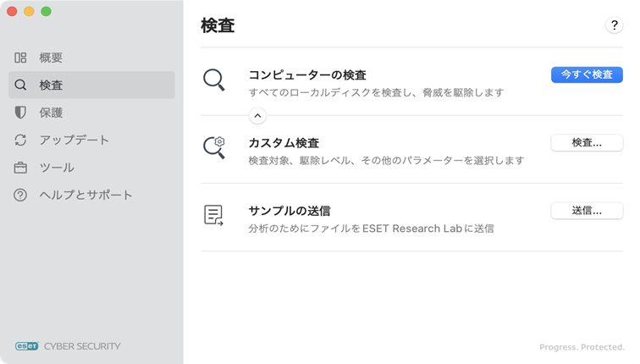
Task: Click the magnifier icon beside 検査 in sidebar
Action: pyautogui.click(x=20, y=85)
